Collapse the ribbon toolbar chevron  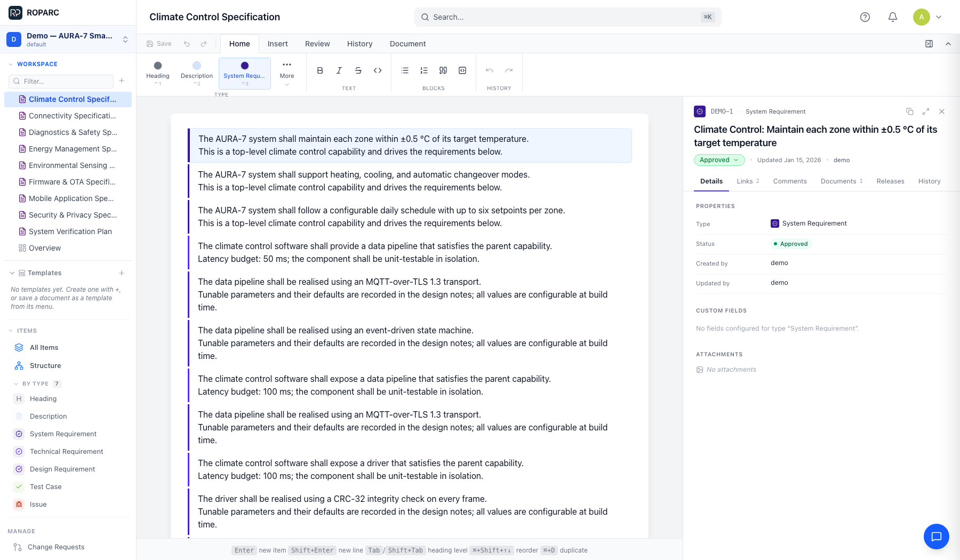[948, 44]
